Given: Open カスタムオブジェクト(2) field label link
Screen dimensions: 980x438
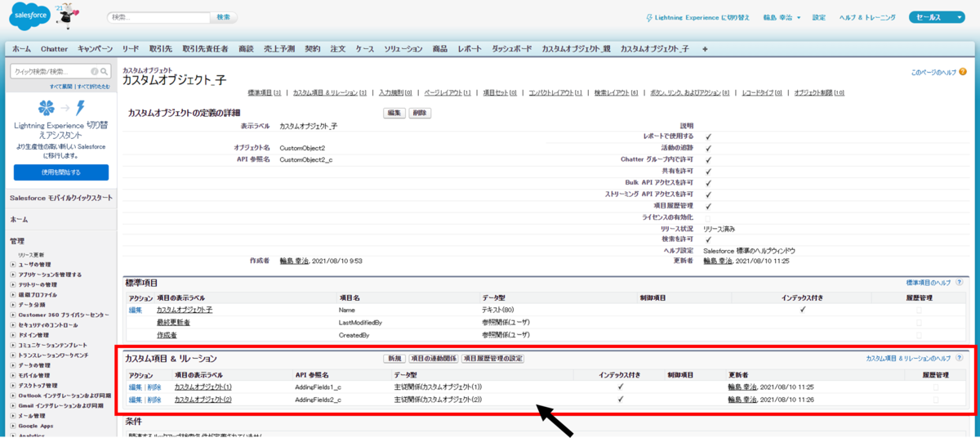Looking at the screenshot, I should 203,400.
